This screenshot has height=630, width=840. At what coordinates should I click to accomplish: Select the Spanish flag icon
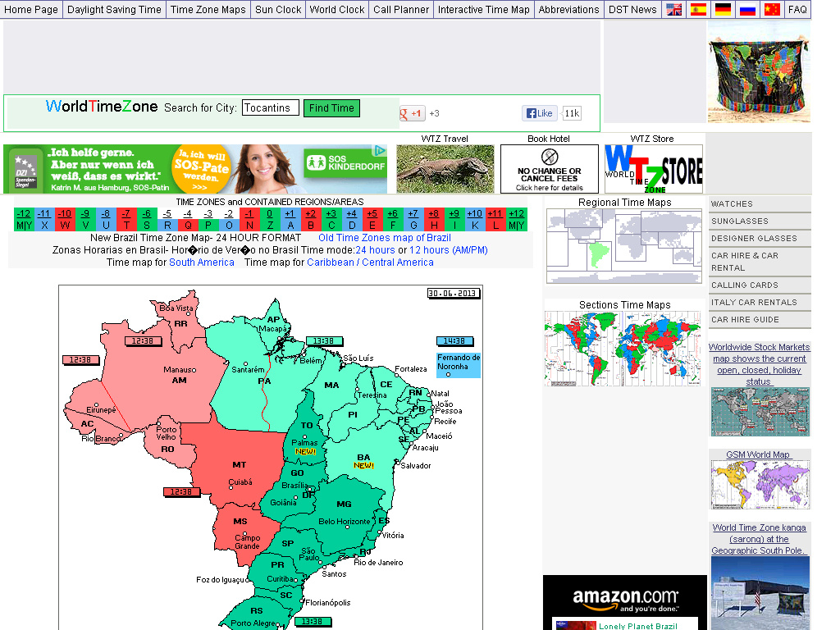(698, 9)
